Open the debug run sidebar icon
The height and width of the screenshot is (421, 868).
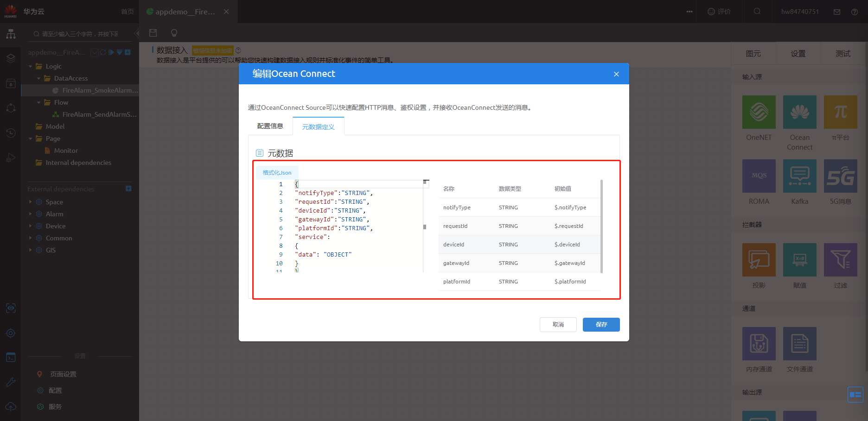[x=11, y=157]
